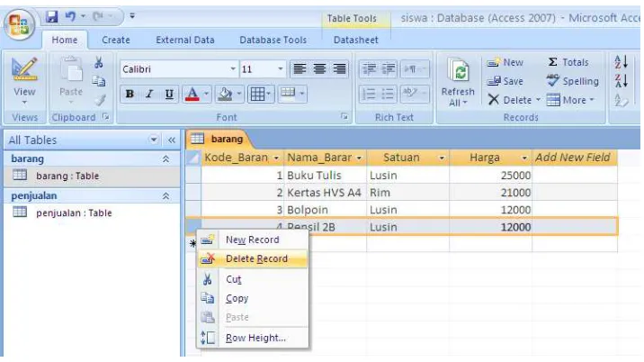Toggle Bold formatting
Screen dimensions: 644x362
point(130,95)
